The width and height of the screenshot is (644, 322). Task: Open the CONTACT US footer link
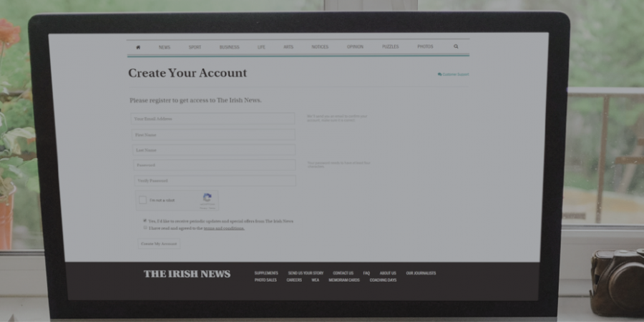click(343, 273)
